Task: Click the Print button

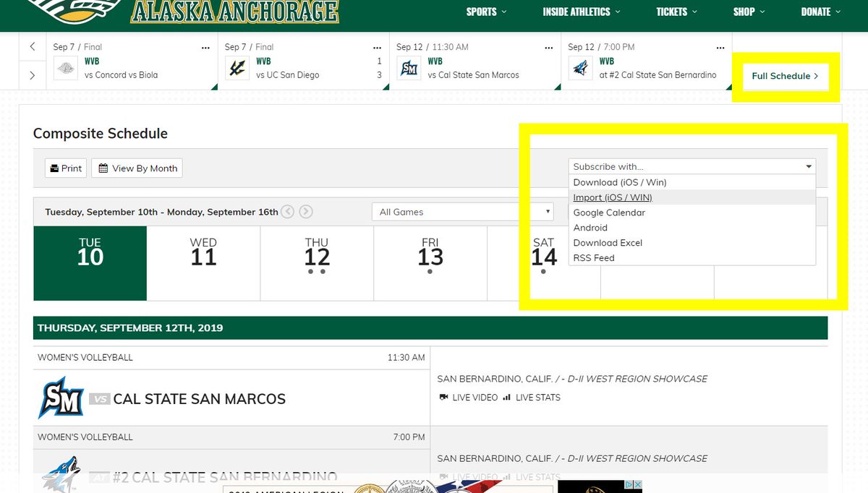Action: click(66, 168)
